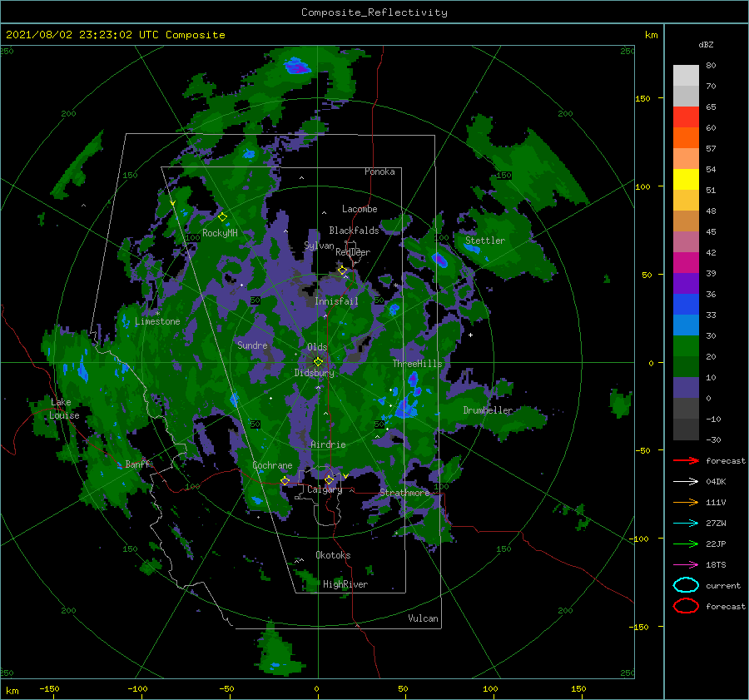Click the red forecast ellipse legend icon
Viewport: 749px width, 700px height.
click(x=686, y=606)
